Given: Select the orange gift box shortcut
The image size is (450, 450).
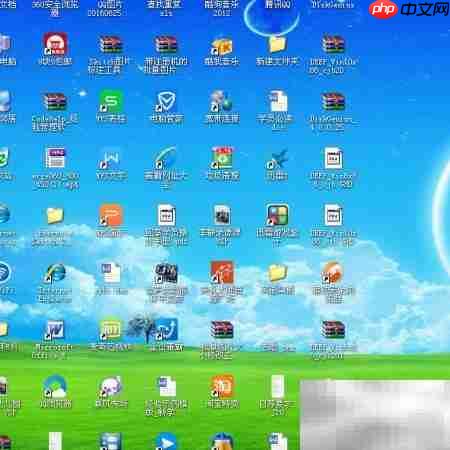Looking at the screenshot, I should (222, 46).
